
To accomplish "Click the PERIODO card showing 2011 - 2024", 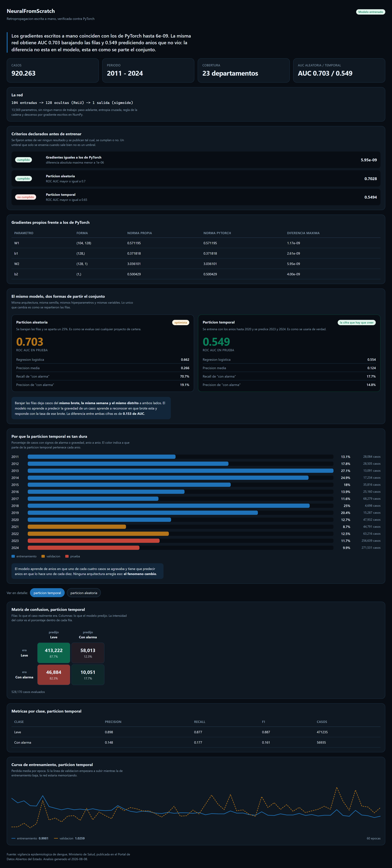I will 148,70.
